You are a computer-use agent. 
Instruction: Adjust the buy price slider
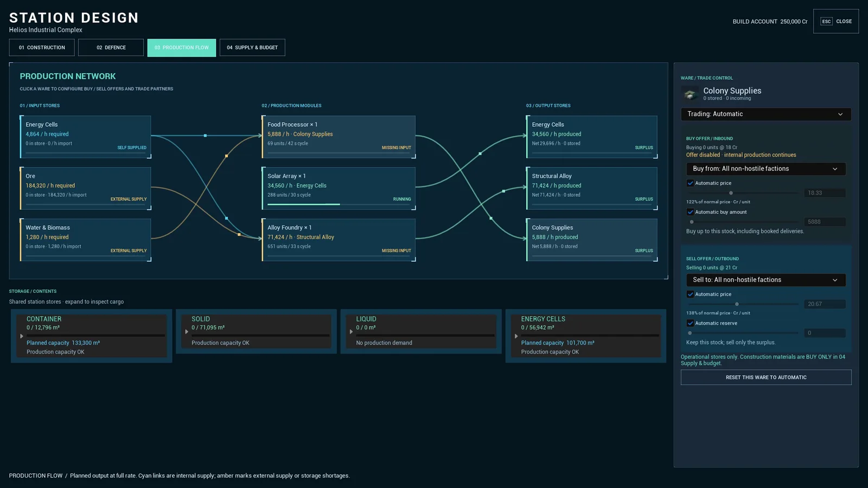[742, 193]
